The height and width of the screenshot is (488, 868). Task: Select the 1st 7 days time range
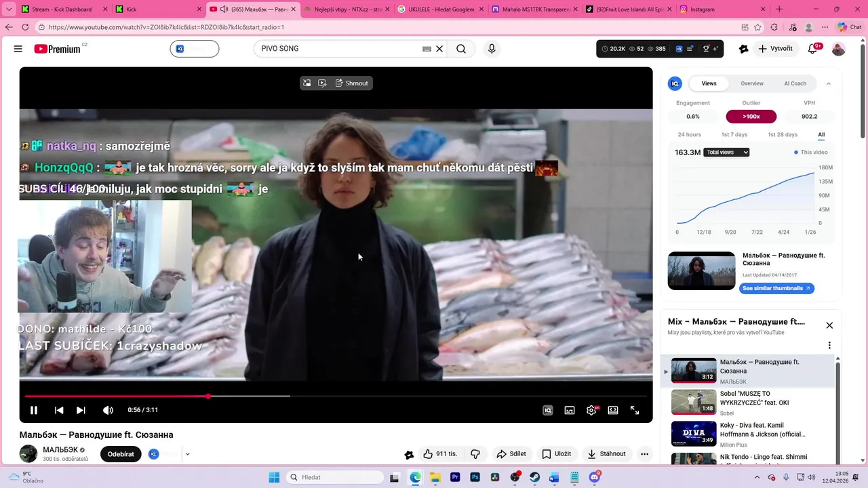pos(734,135)
